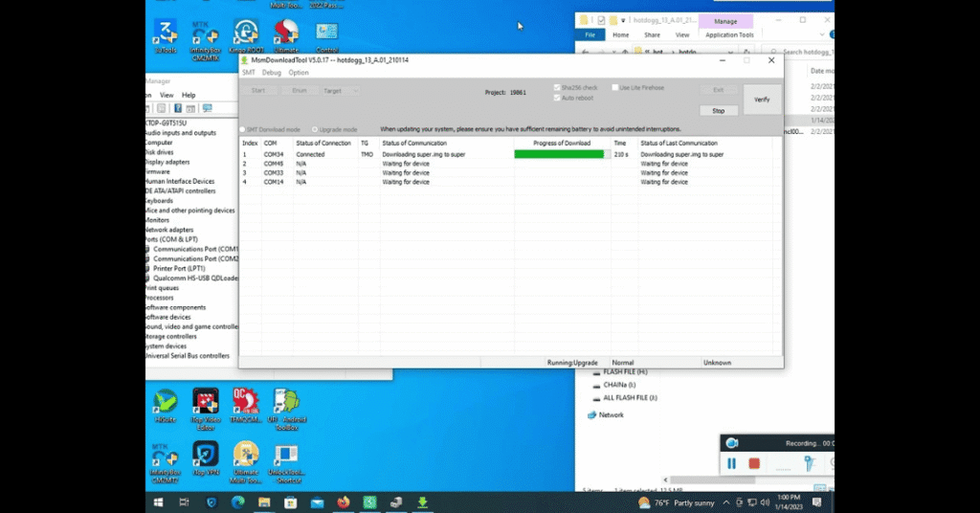Image resolution: width=980 pixels, height=513 pixels.
Task: Open Firefox from the taskbar
Action: click(344, 502)
